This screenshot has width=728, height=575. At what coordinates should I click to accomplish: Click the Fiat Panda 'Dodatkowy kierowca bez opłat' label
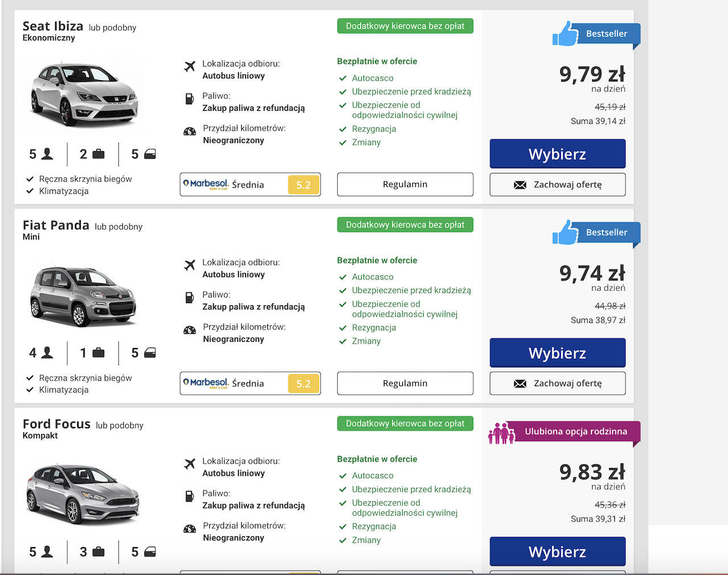405,225
